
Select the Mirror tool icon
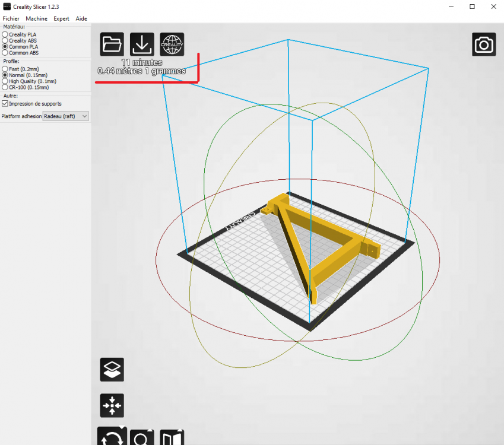[x=172, y=438]
